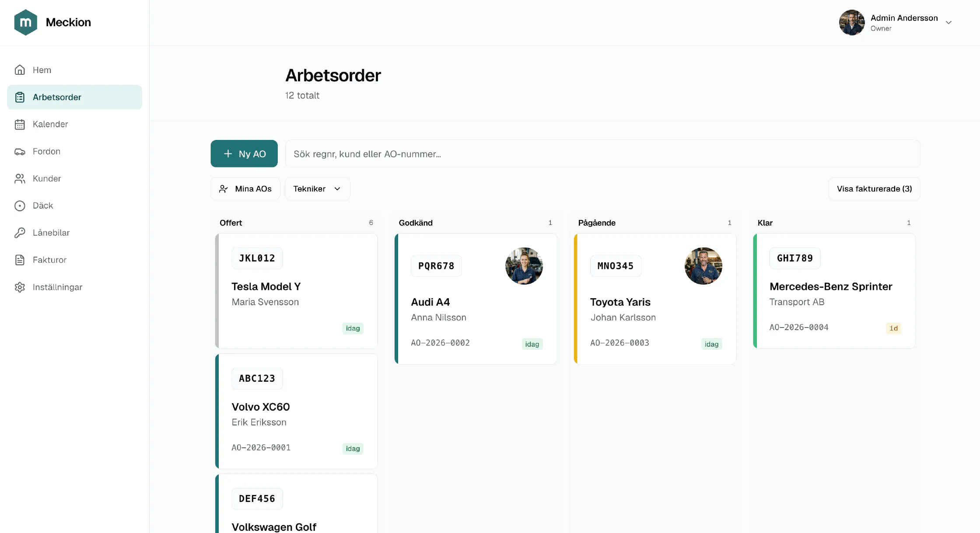This screenshot has width=980, height=533.
Task: Create a new order with Ny AO
Action: point(244,153)
